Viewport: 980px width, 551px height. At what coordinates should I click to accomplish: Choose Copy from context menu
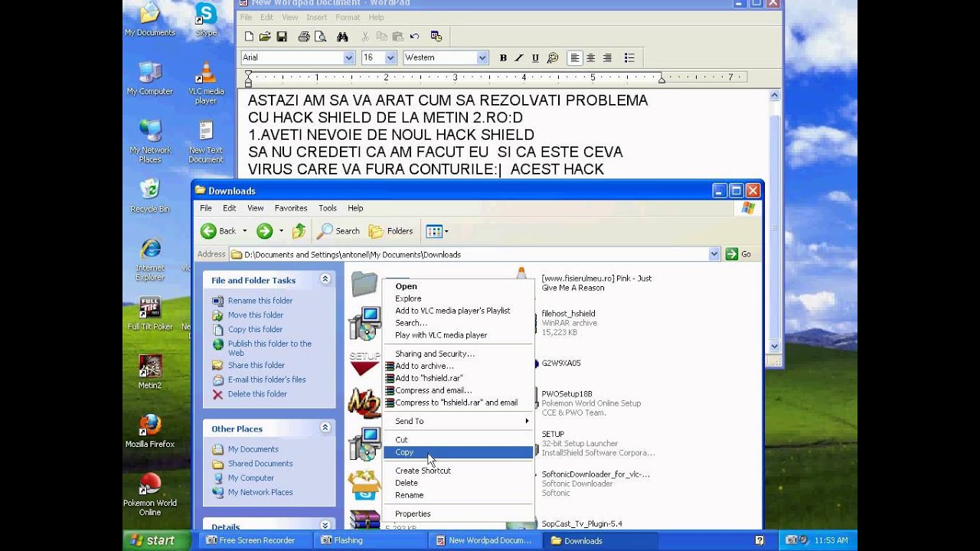coord(458,452)
